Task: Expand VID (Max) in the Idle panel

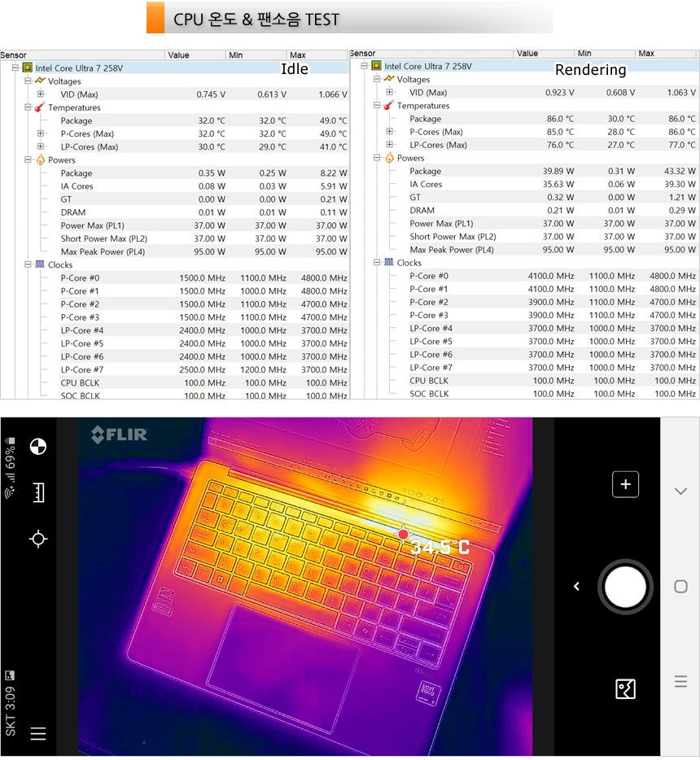Action: [40, 94]
